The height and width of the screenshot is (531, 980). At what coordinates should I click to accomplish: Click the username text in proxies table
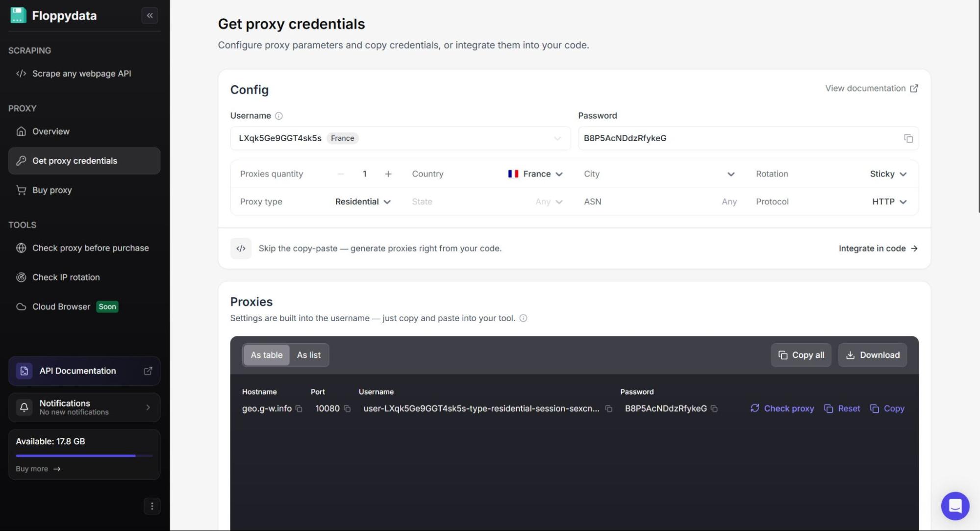(x=481, y=408)
